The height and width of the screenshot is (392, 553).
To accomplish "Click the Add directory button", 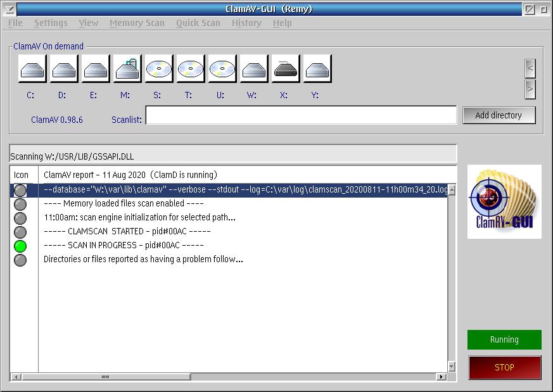I will (499, 115).
